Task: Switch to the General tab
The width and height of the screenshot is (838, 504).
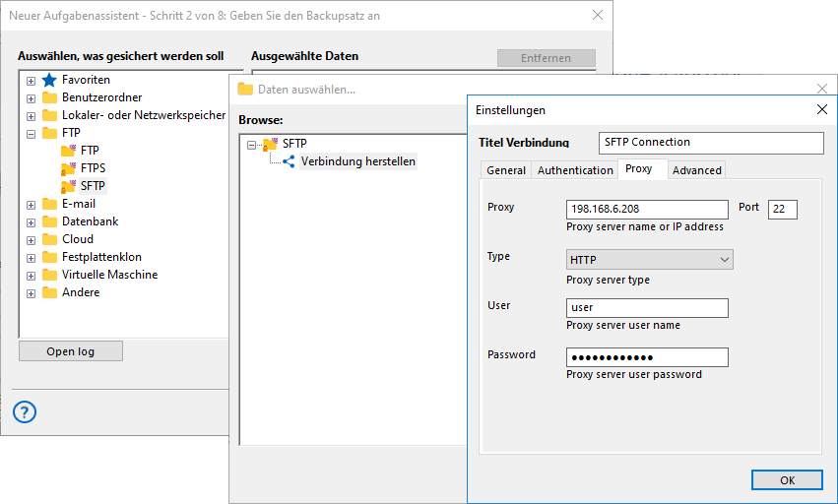Action: click(506, 170)
